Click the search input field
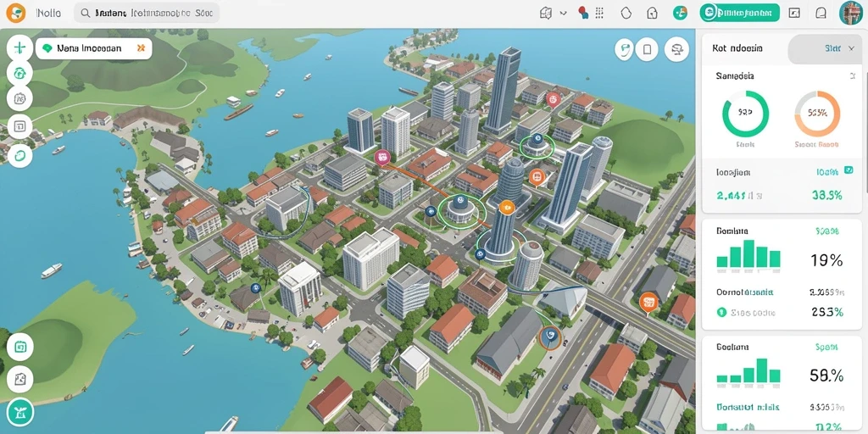The image size is (868, 434). click(x=146, y=13)
